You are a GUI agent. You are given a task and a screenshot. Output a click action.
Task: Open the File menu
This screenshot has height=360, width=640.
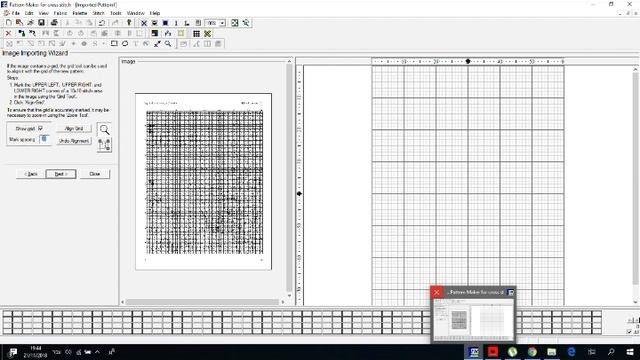[16, 13]
